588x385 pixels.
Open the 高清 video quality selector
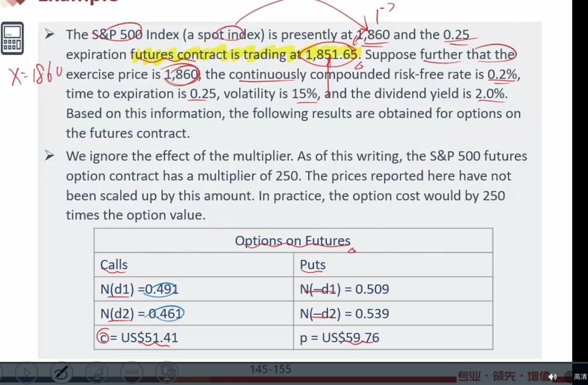[x=580, y=377]
